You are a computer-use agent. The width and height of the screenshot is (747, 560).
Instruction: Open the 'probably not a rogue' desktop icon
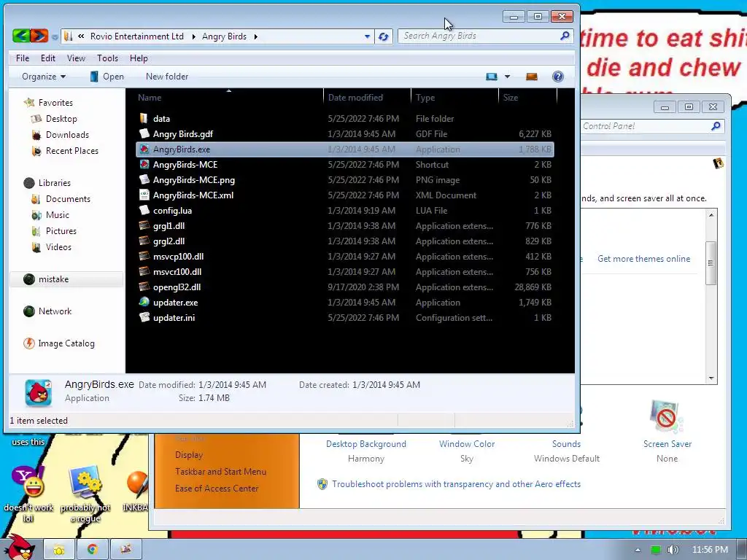coord(85,482)
